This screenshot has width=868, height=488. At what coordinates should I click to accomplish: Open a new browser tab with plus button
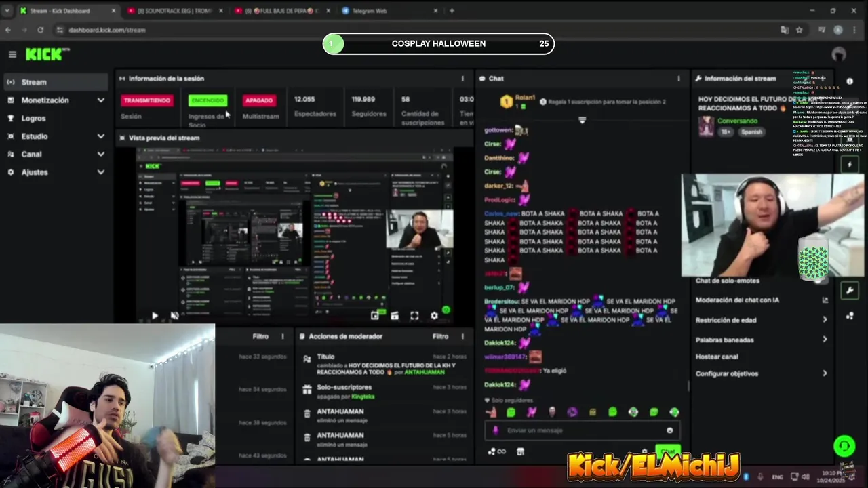pos(452,11)
